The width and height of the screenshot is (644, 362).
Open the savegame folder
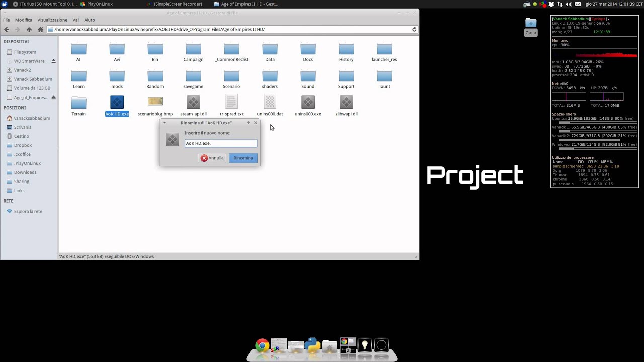click(x=193, y=76)
